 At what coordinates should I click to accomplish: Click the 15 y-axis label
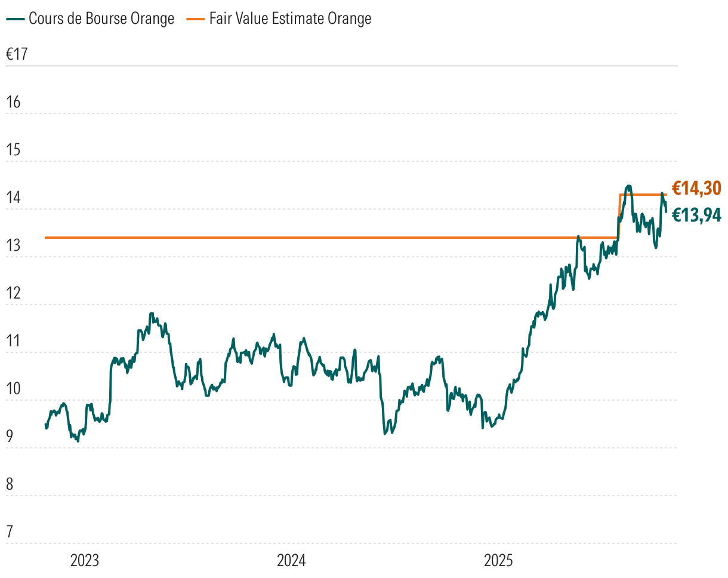(x=13, y=150)
